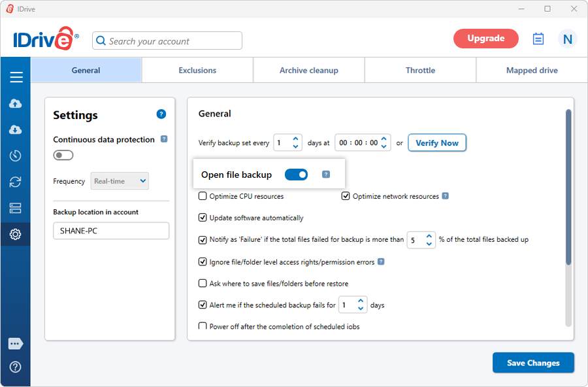The width and height of the screenshot is (588, 387).
Task: Check Ask where to save files before restore
Action: point(203,283)
